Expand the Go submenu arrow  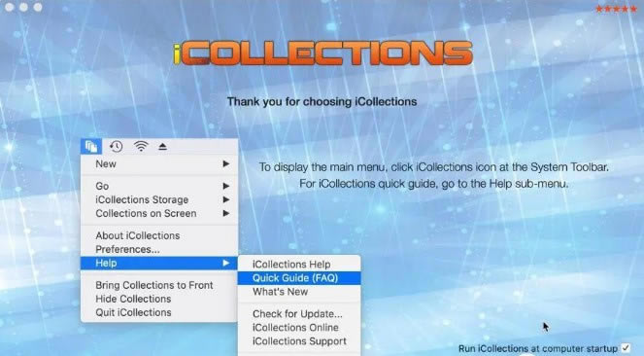[226, 186]
